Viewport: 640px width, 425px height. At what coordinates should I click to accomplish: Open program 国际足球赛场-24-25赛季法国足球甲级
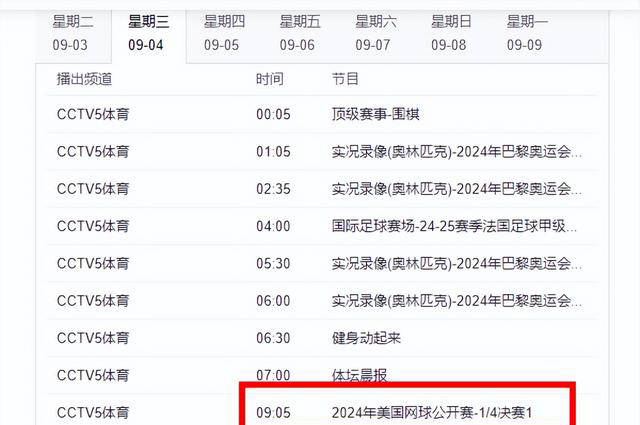click(454, 226)
